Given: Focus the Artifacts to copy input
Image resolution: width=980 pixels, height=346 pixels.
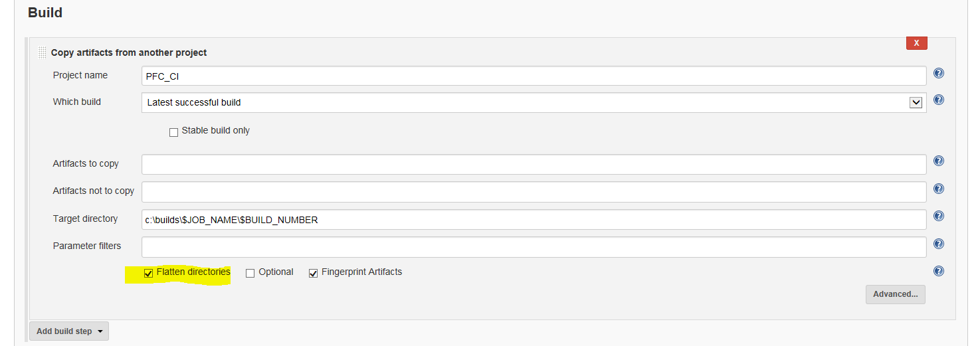Looking at the screenshot, I should coord(534,164).
